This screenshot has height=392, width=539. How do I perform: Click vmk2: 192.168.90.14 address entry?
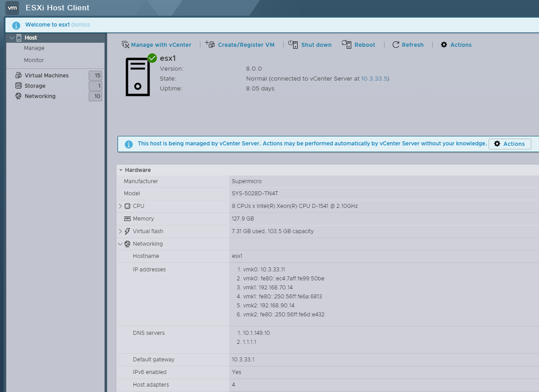tap(268, 306)
